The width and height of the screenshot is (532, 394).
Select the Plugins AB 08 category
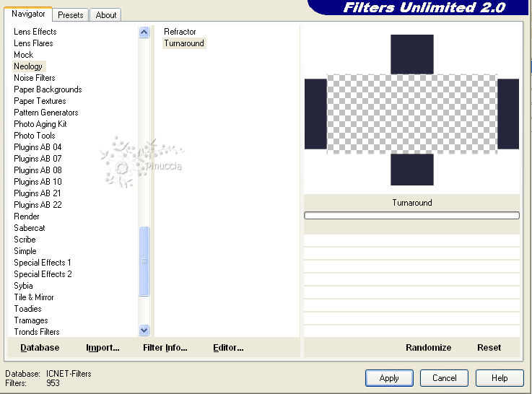pos(38,170)
